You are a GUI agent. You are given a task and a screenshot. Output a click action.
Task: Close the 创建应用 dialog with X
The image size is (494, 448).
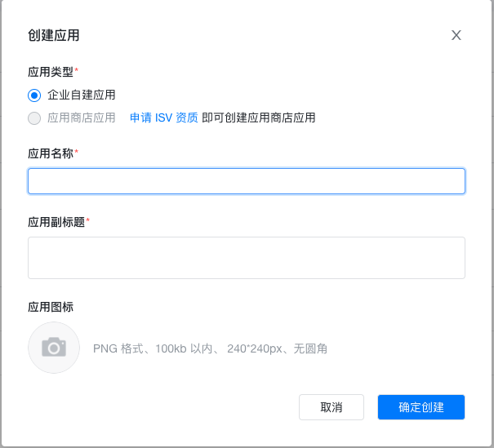tap(456, 35)
